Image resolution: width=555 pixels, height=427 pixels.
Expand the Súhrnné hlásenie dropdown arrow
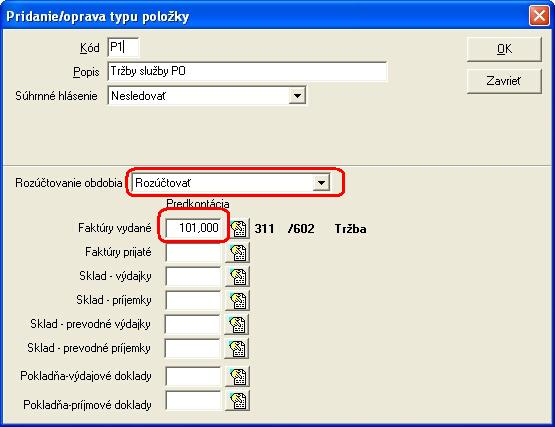click(297, 96)
